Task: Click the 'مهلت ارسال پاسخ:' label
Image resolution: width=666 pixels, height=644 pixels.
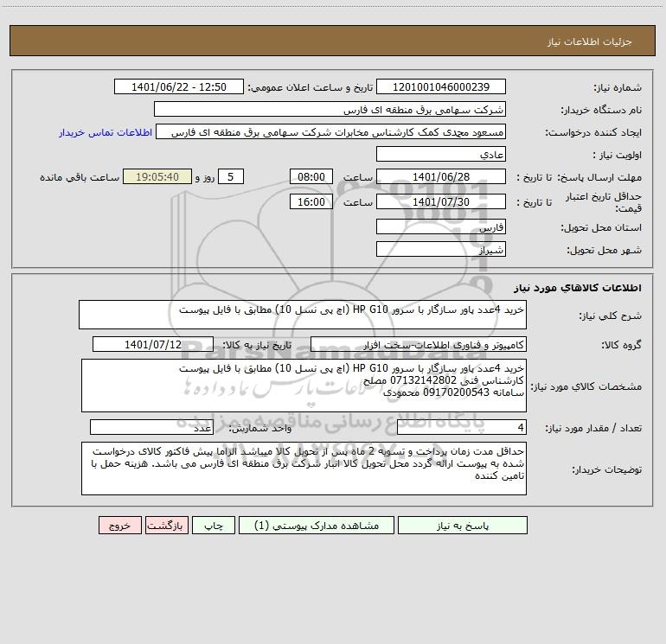Action: pyautogui.click(x=599, y=177)
